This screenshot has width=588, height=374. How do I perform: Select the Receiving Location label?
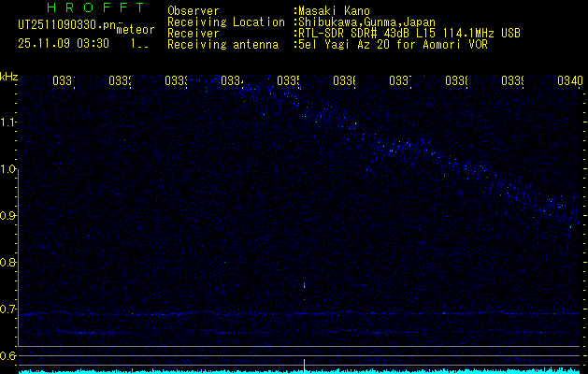tap(226, 22)
